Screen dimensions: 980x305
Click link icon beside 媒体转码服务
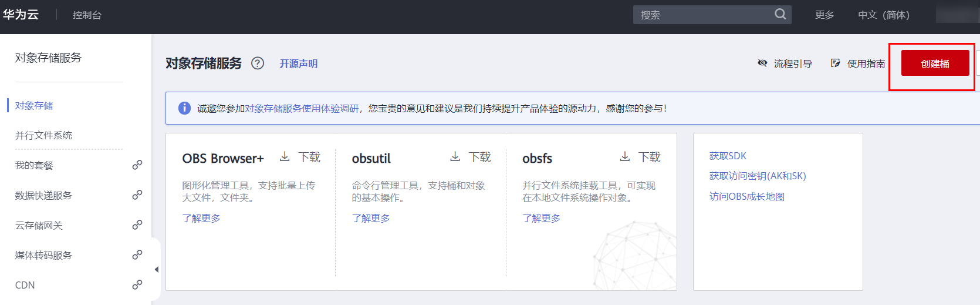pyautogui.click(x=137, y=255)
